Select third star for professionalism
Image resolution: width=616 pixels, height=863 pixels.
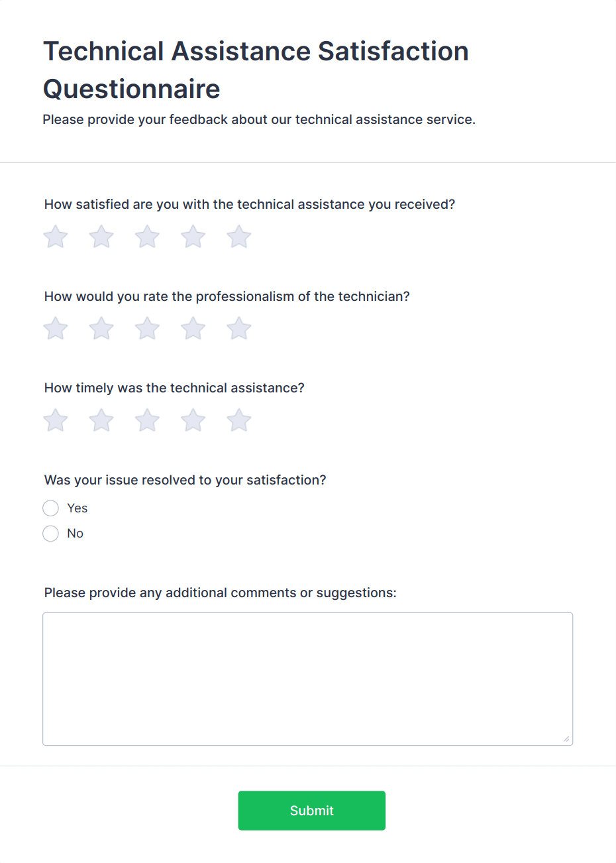pyautogui.click(x=147, y=328)
